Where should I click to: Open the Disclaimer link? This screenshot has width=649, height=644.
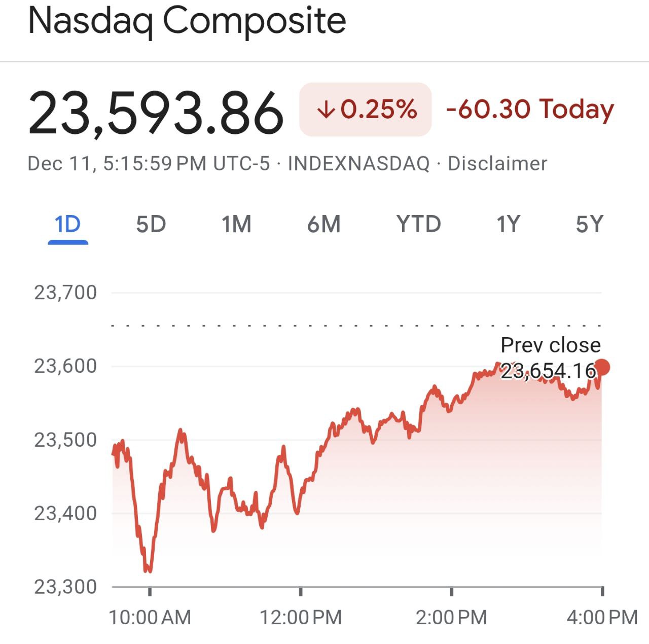pos(496,163)
